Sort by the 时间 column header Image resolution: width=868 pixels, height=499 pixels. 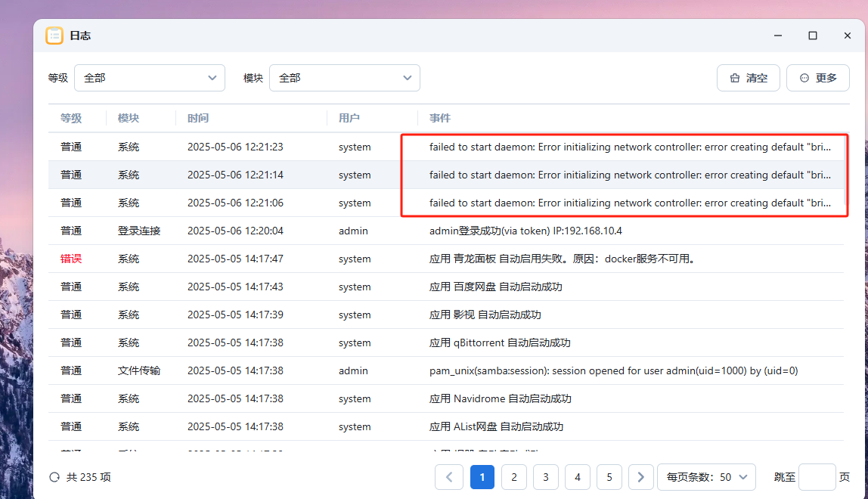pos(198,118)
